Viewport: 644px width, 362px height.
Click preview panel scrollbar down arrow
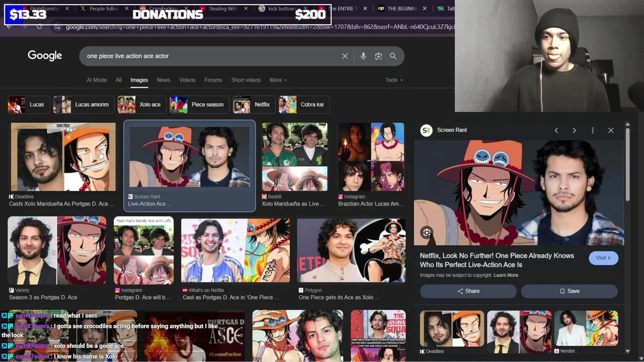(627, 351)
